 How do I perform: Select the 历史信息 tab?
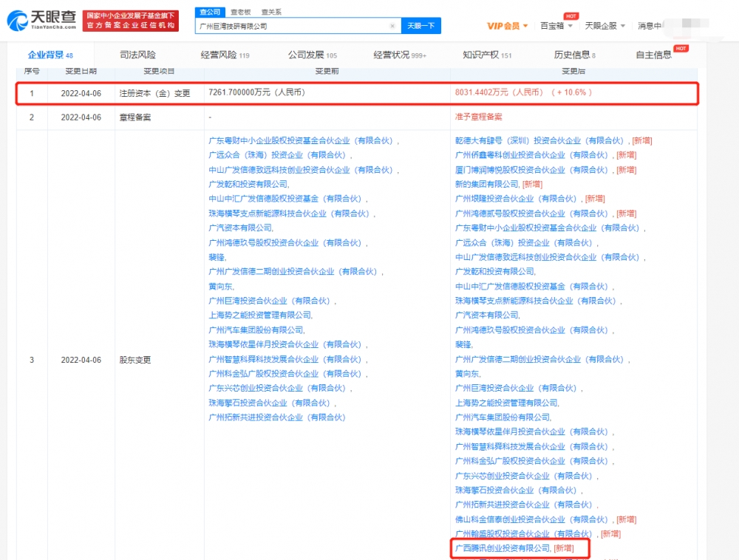tap(574, 55)
